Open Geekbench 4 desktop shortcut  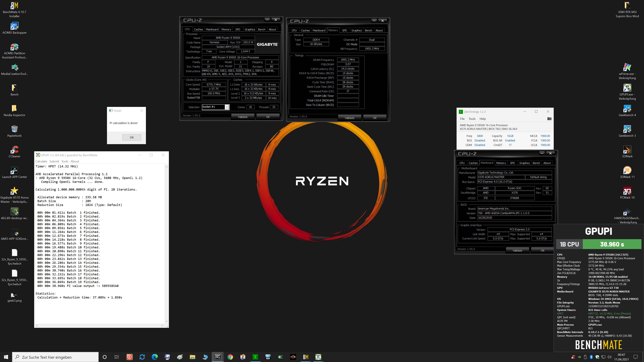(x=627, y=111)
